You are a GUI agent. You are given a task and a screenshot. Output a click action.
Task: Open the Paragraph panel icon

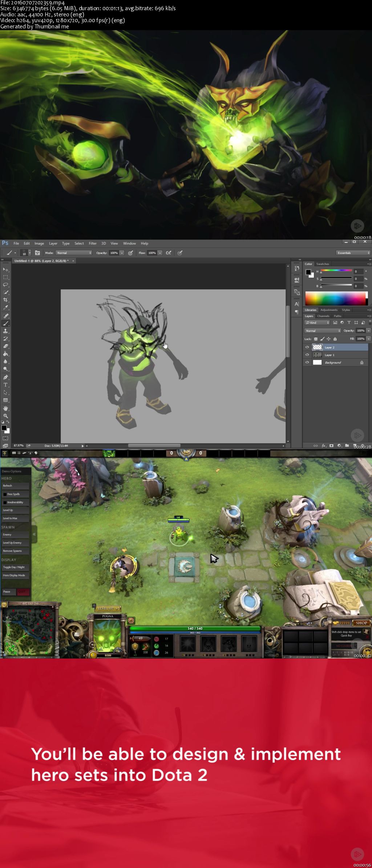pos(297,312)
